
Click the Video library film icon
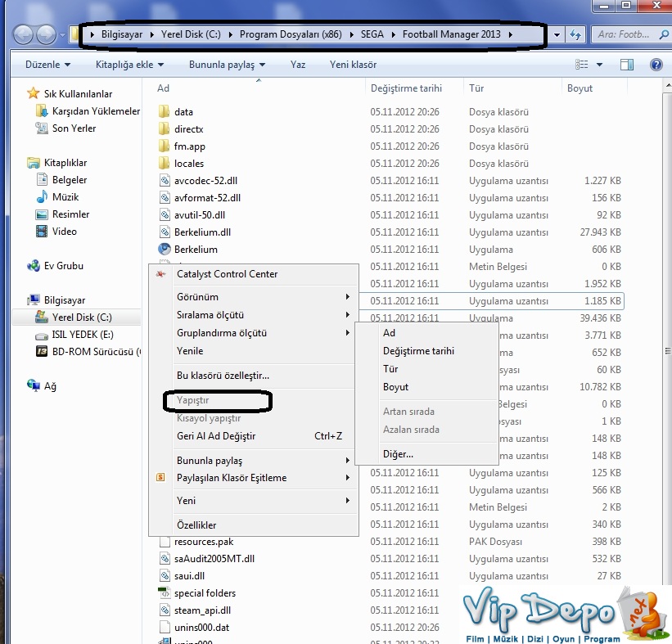pos(42,232)
